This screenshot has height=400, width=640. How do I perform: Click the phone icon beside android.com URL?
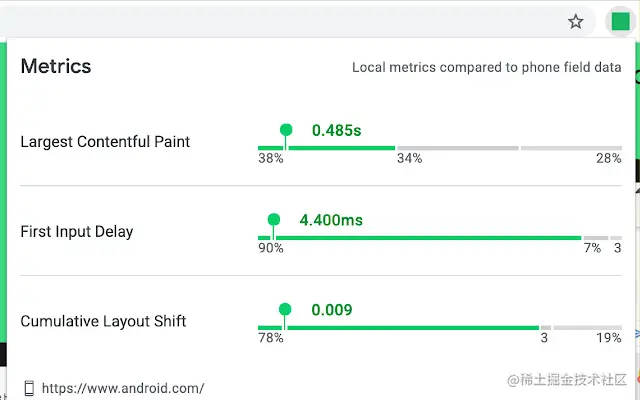point(29,388)
